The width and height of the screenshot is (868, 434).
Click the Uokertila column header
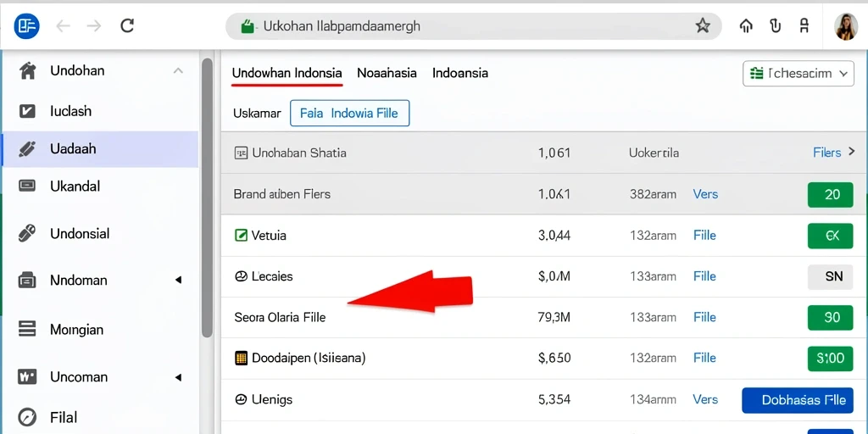654,153
